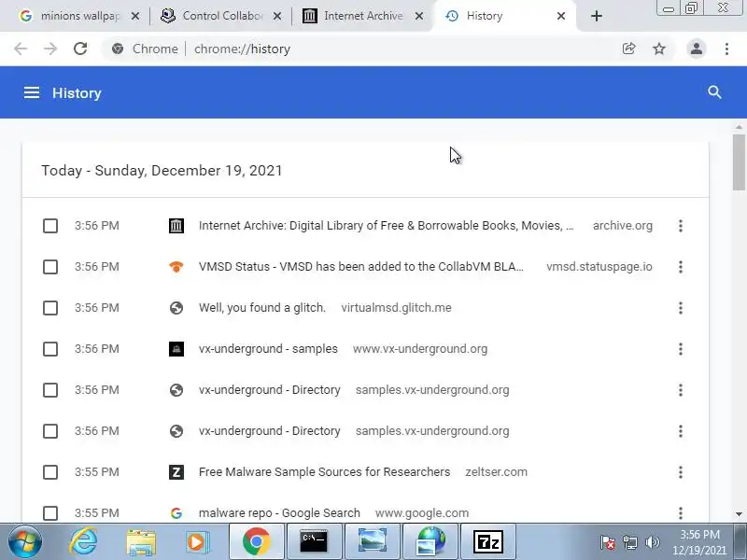This screenshot has width=747, height=560.
Task: Share this page icon
Action: [x=628, y=49]
